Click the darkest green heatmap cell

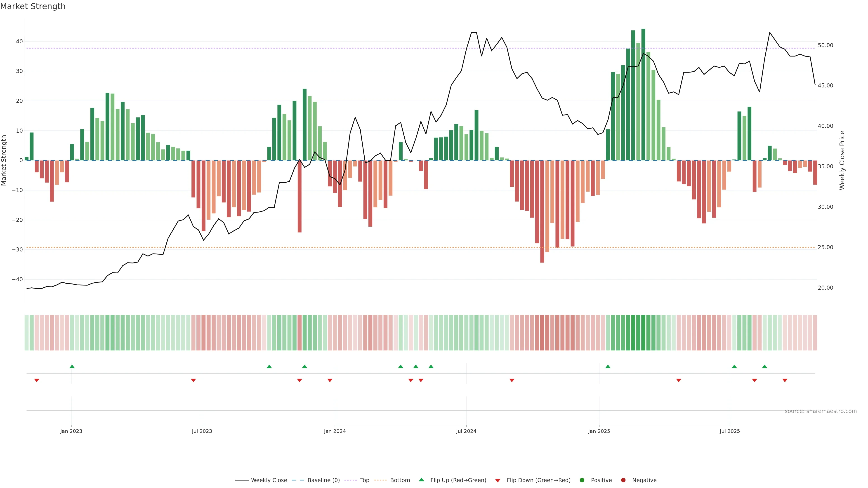[x=643, y=333]
